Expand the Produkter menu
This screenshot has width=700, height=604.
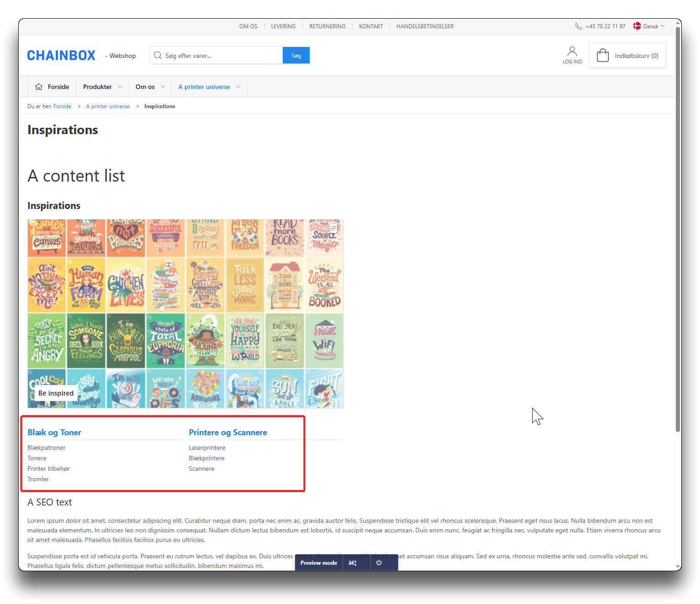point(102,87)
